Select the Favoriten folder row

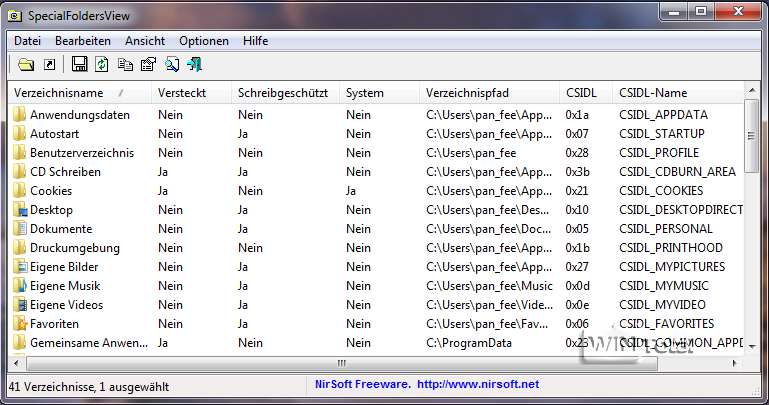pyautogui.click(x=54, y=324)
